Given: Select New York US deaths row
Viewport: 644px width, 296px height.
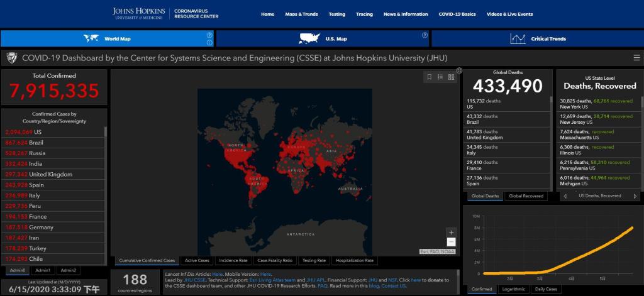Looking at the screenshot, I should tap(599, 104).
